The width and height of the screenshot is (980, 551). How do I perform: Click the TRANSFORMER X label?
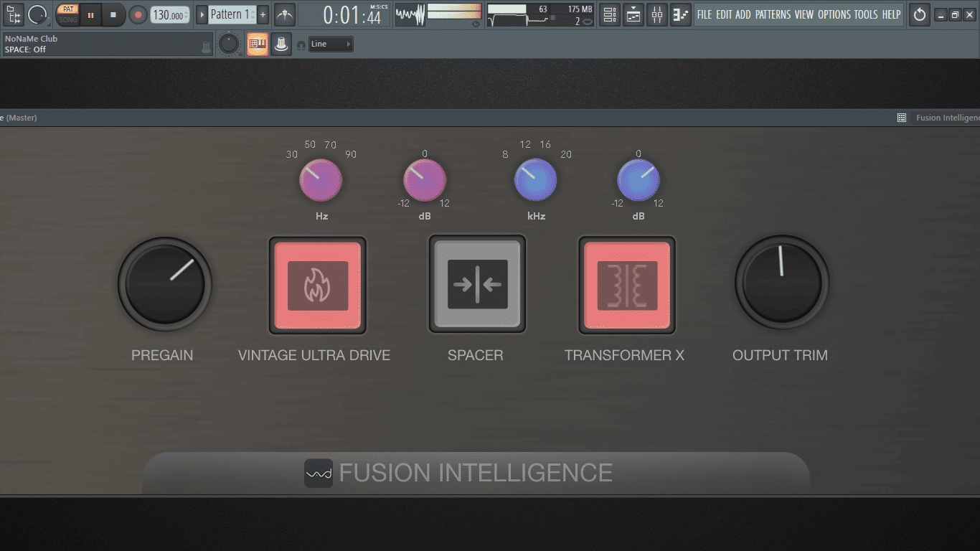coord(624,355)
